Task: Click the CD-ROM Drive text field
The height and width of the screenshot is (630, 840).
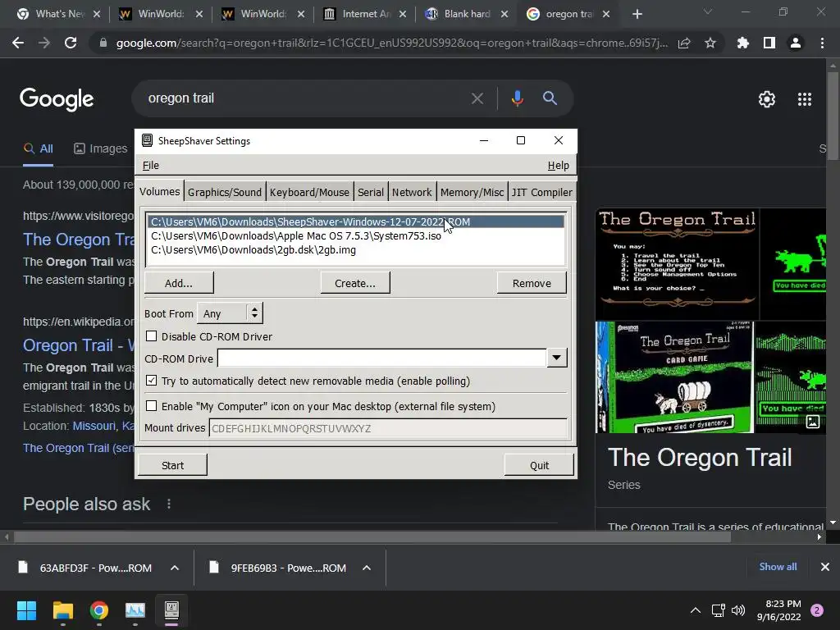Action: click(x=382, y=358)
